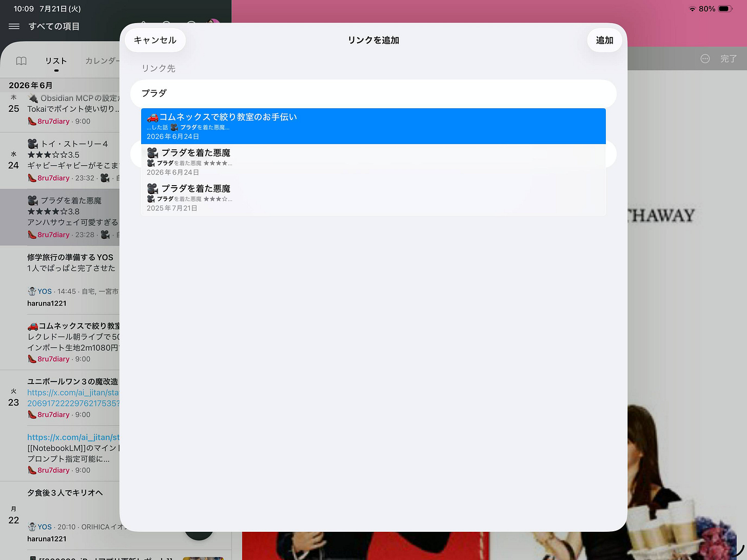
Task: Follow the x.com/ai_jitan link under ユニボールワン3
Action: pyautogui.click(x=73, y=398)
